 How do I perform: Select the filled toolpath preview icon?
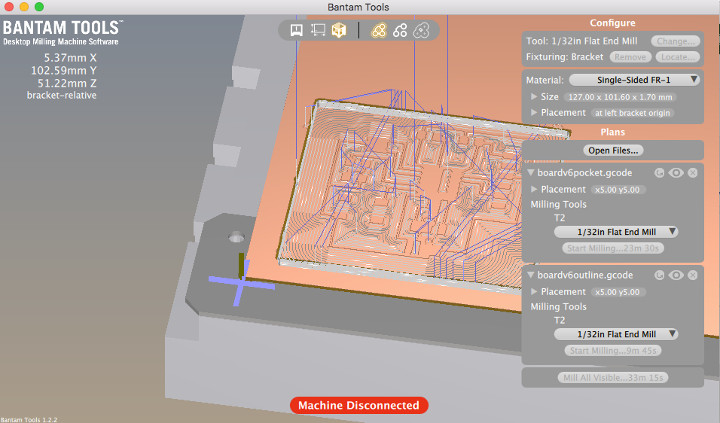(x=379, y=30)
